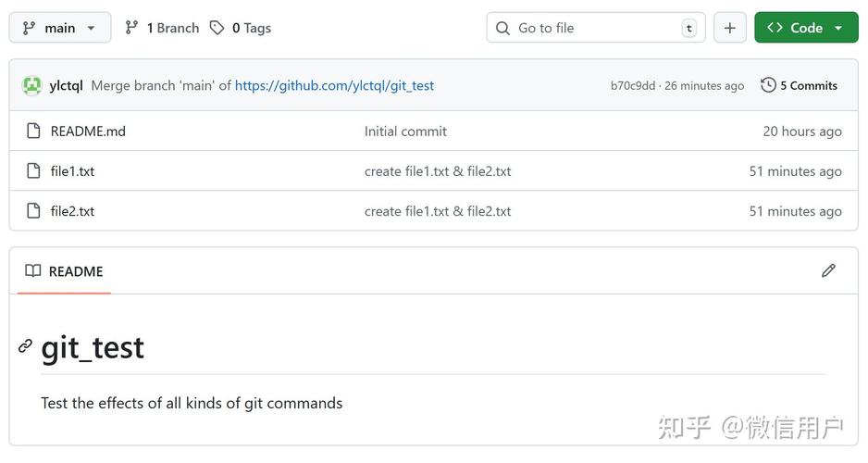Open the Initial commit message link

[405, 131]
